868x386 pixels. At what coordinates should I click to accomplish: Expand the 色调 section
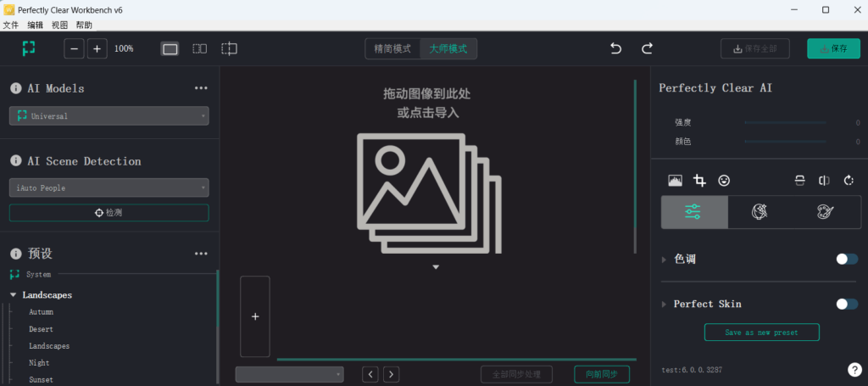[665, 260]
